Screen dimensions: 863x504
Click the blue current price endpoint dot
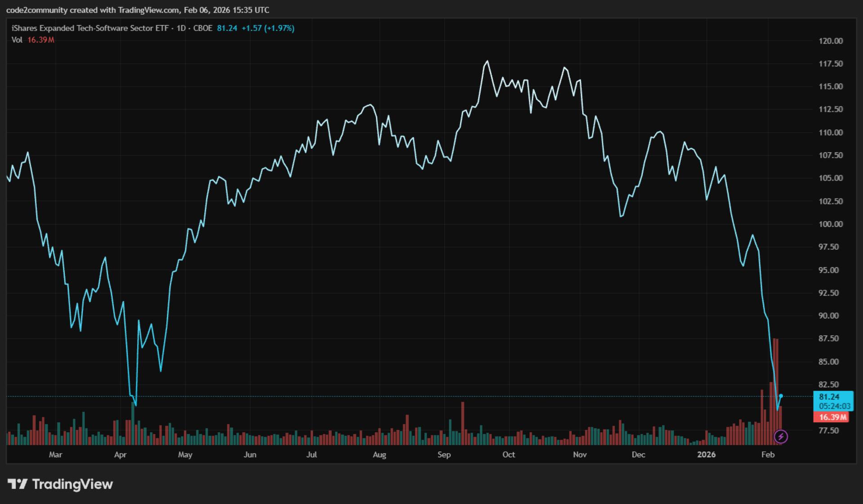click(x=781, y=396)
